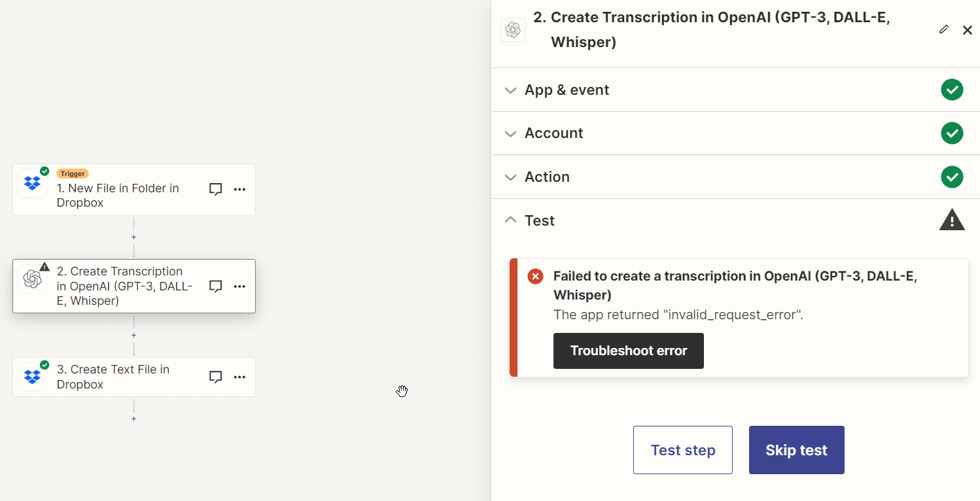The width and height of the screenshot is (980, 501).
Task: Close the step editor panel
Action: [968, 30]
